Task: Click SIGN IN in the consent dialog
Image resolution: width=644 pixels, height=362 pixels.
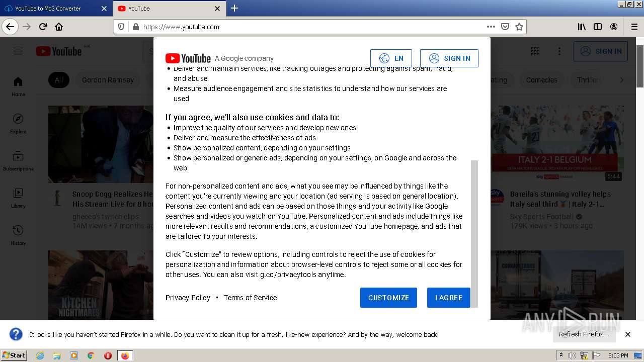Action: click(x=449, y=58)
